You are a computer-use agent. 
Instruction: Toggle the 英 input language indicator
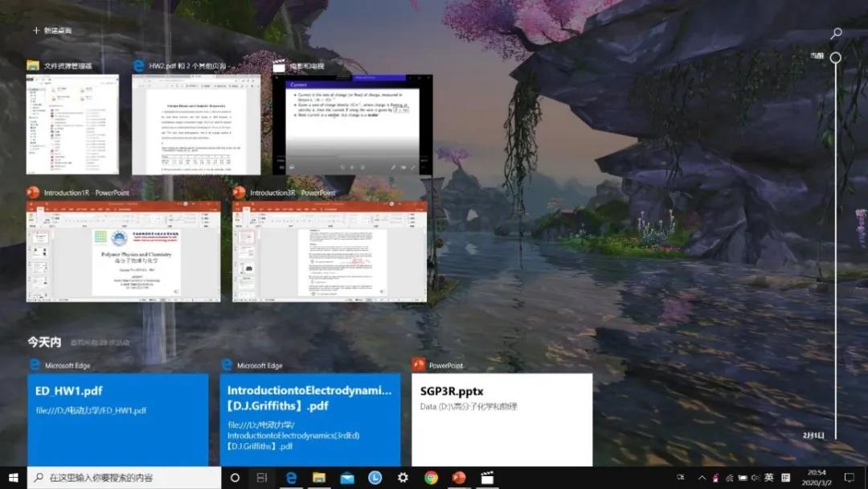[769, 478]
